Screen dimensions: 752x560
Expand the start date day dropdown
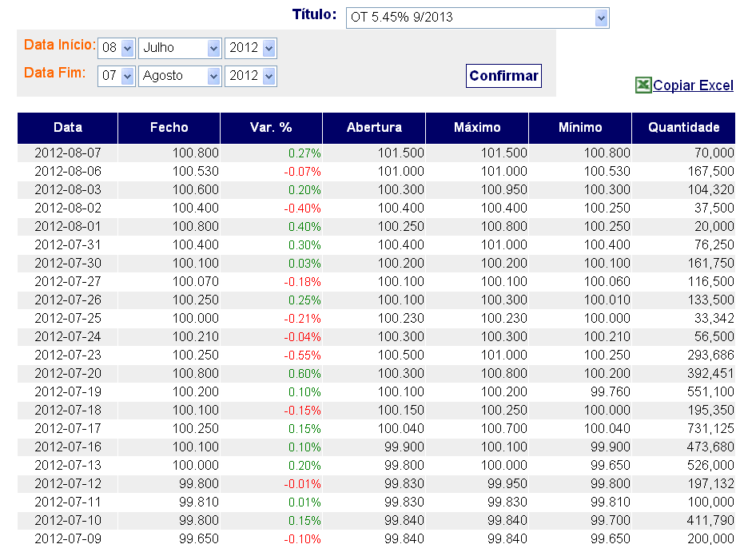117,48
